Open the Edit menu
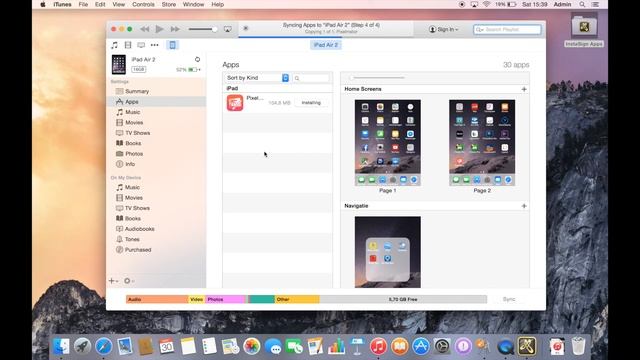The width and height of the screenshot is (640, 360). pos(100,4)
